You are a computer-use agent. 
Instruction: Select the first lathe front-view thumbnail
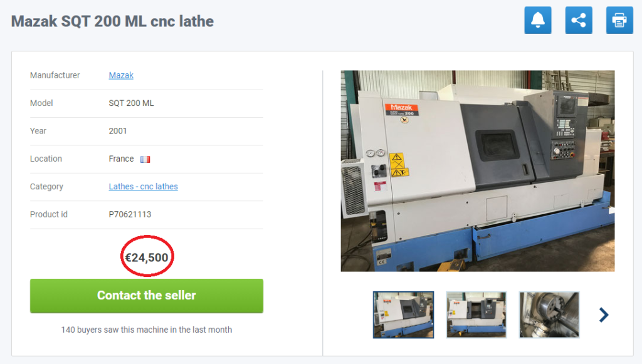[403, 315]
